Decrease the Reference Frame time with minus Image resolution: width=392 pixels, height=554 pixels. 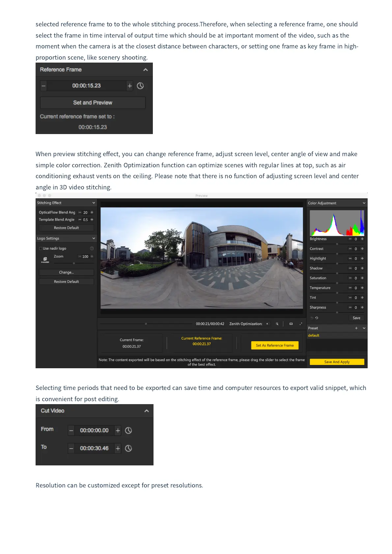pyautogui.click(x=43, y=86)
